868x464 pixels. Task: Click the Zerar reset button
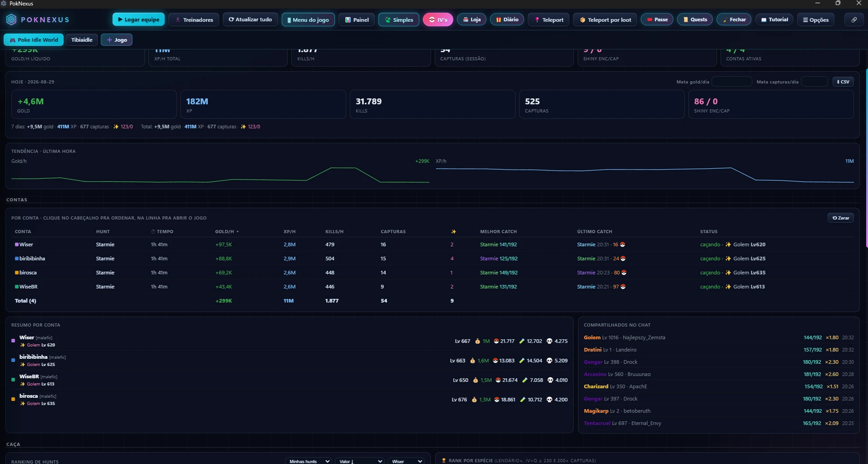pos(841,218)
